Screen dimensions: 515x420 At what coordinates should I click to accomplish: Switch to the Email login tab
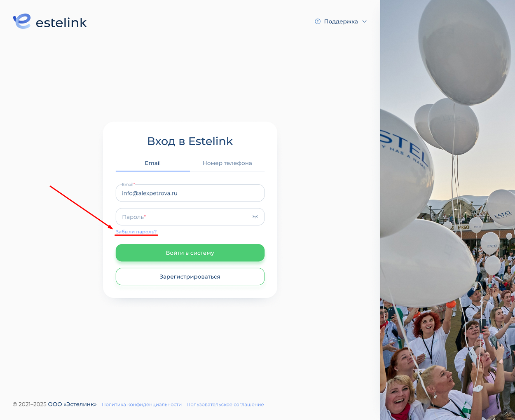pos(153,163)
